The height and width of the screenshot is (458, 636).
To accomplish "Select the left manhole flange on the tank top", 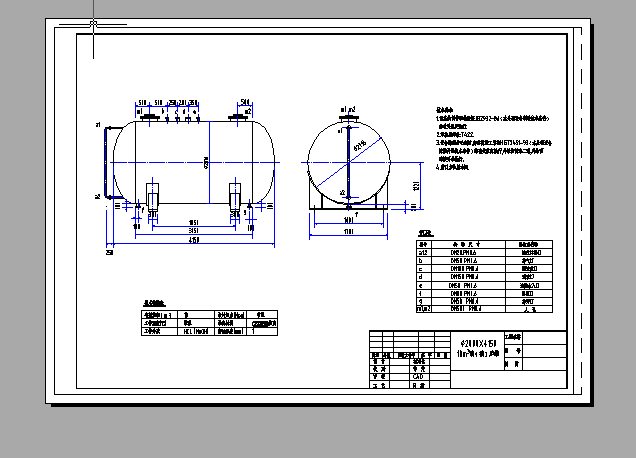I will point(150,118).
